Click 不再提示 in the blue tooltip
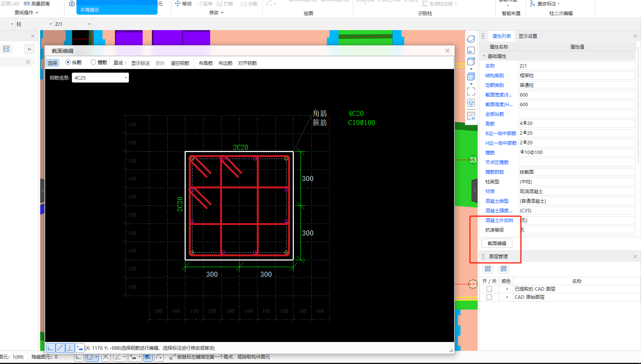 point(90,10)
